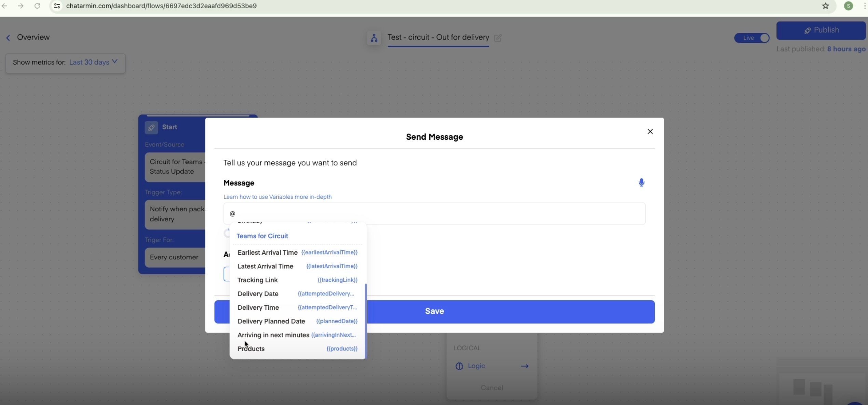Insert Products variable
The height and width of the screenshot is (405, 868).
tap(297, 349)
